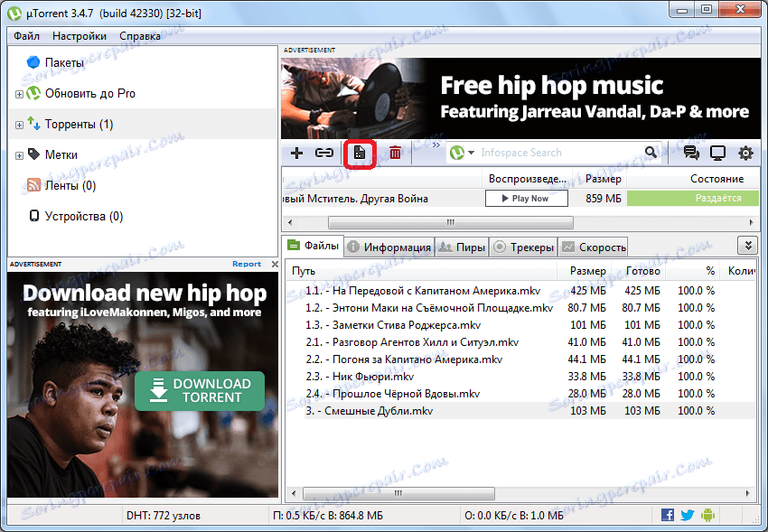The image size is (768, 532).
Task: Select Ленты (0) in sidebar
Action: click(70, 185)
